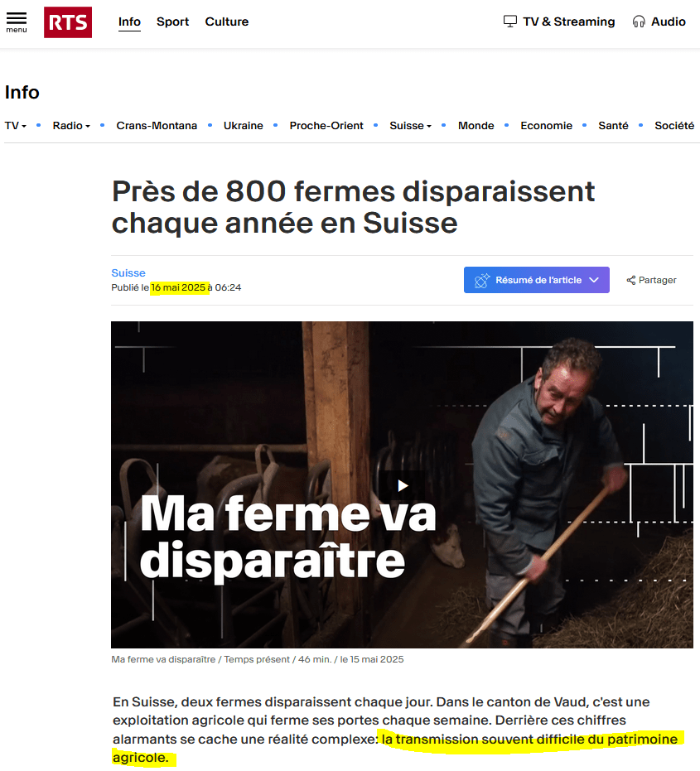Open the hamburger menu icon

(17, 22)
